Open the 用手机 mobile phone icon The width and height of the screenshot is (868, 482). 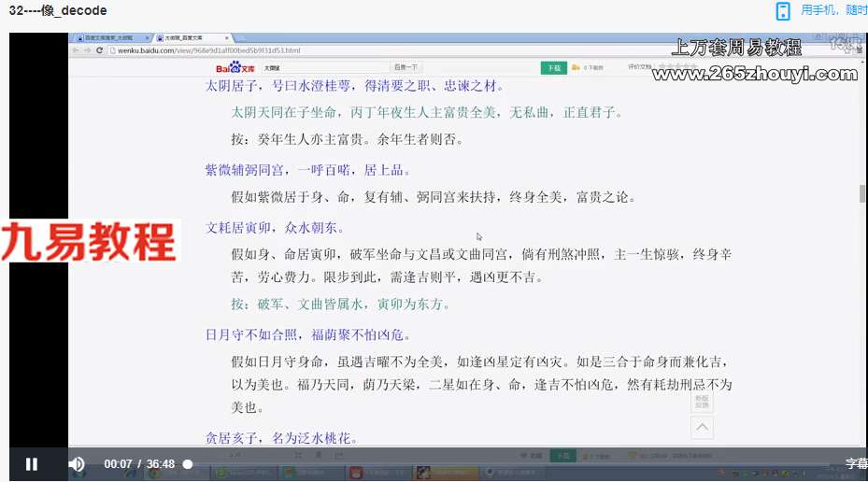(x=783, y=11)
